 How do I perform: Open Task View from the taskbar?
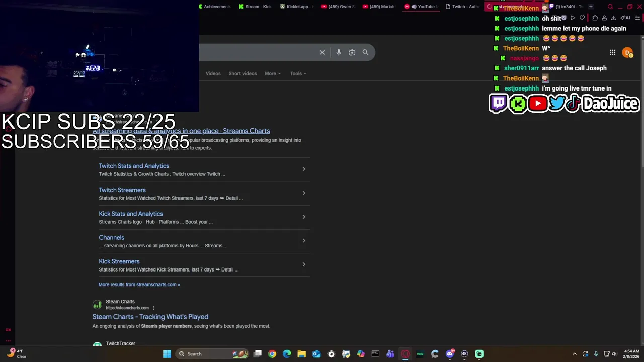click(x=258, y=354)
